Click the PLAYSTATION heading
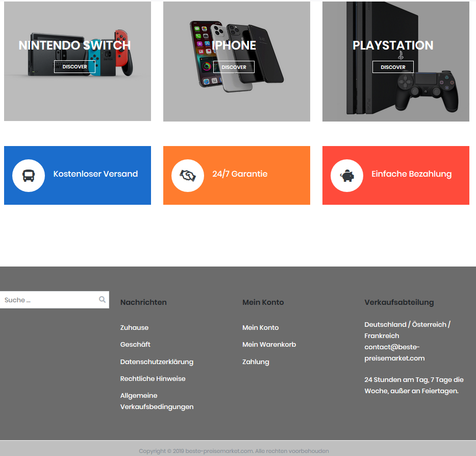The image size is (476, 456). point(393,45)
